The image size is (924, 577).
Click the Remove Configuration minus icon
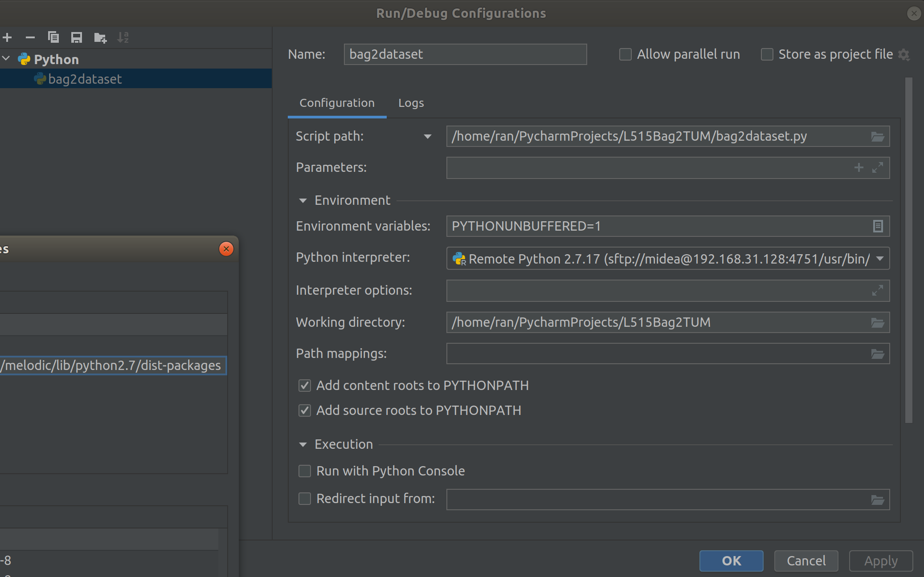coord(30,38)
